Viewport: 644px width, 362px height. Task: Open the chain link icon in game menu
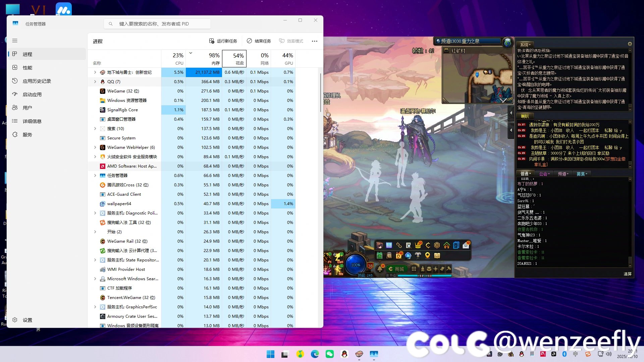pyautogui.click(x=399, y=245)
